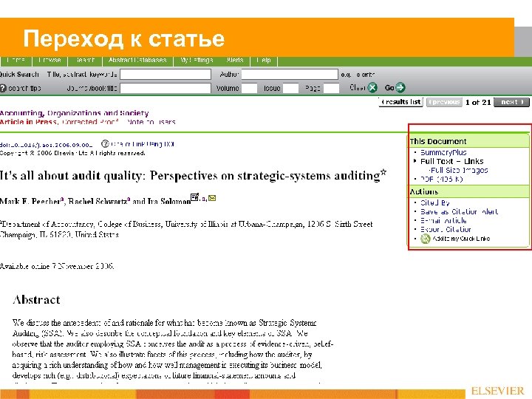The height and width of the screenshot is (399, 532).
Task: Click the corresponding author info icon
Action: click(194, 197)
